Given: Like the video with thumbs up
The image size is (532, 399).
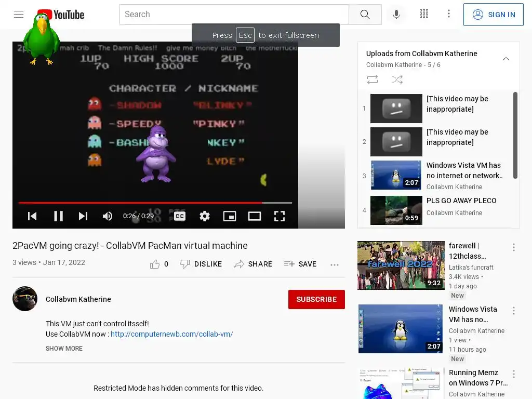Looking at the screenshot, I should point(155,264).
